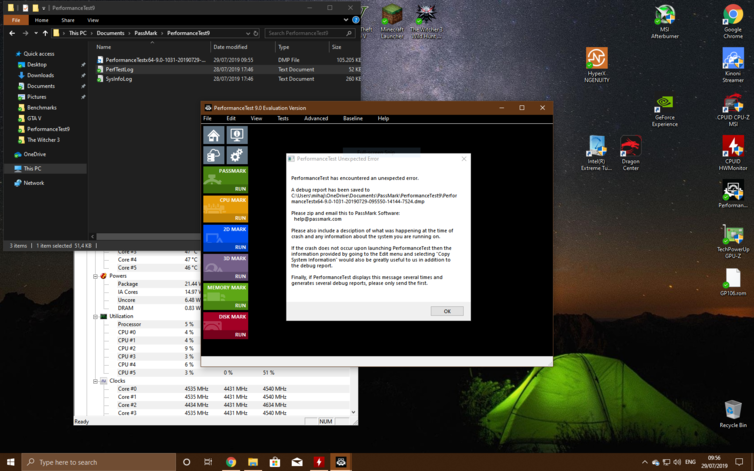Open the address bar history dropdown

(248, 33)
